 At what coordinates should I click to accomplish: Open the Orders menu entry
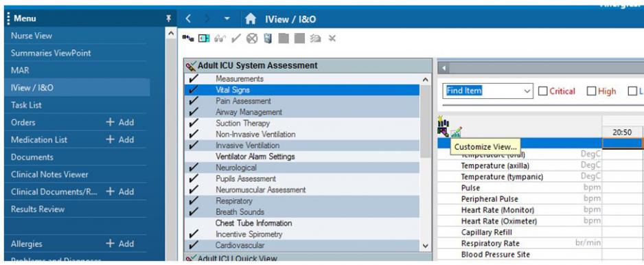[23, 122]
